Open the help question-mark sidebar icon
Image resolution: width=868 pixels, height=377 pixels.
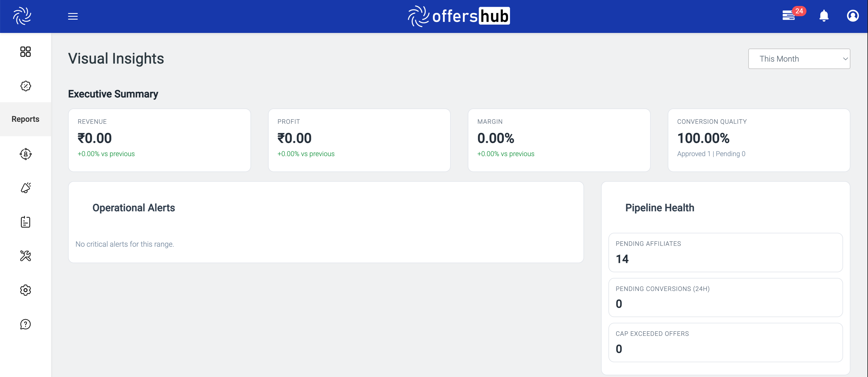(25, 324)
